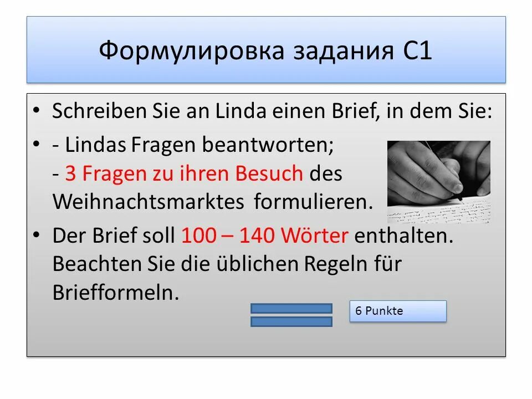
Task: Click the 6 Punkte button
Action: click(398, 311)
